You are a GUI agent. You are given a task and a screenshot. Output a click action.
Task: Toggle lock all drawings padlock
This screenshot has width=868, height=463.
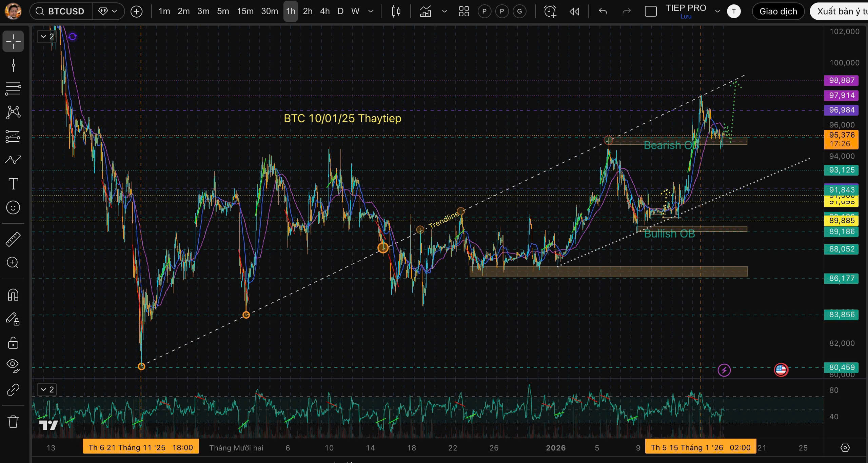(13, 343)
